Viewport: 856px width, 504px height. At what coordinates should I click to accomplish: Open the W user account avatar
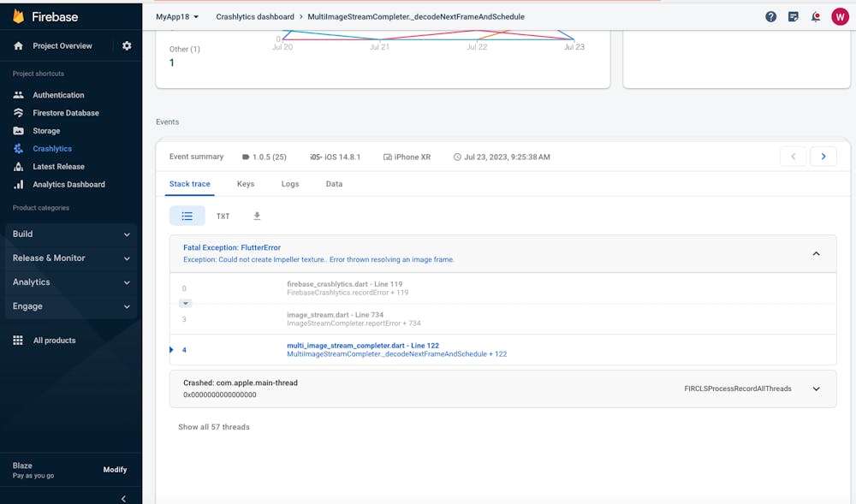pos(840,17)
